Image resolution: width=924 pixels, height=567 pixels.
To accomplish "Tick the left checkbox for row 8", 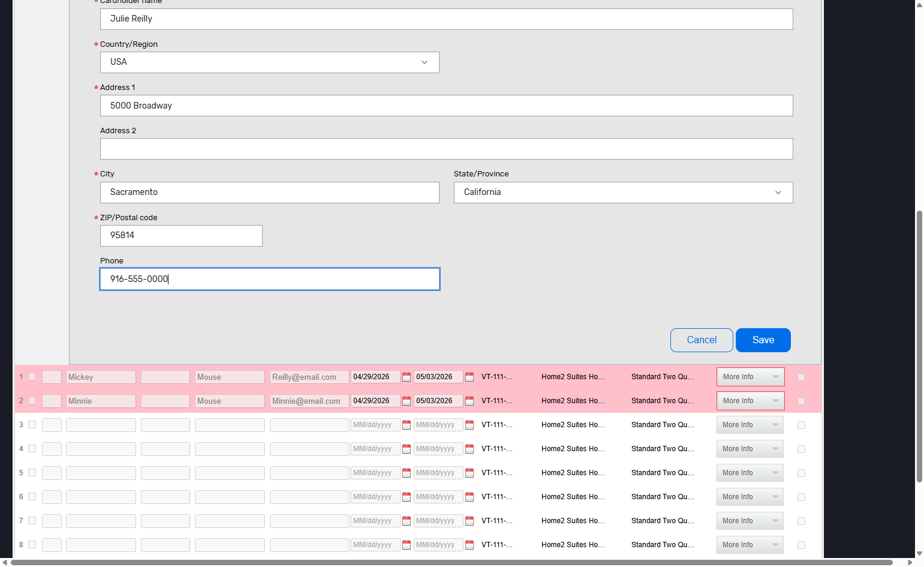I will pyautogui.click(x=32, y=545).
